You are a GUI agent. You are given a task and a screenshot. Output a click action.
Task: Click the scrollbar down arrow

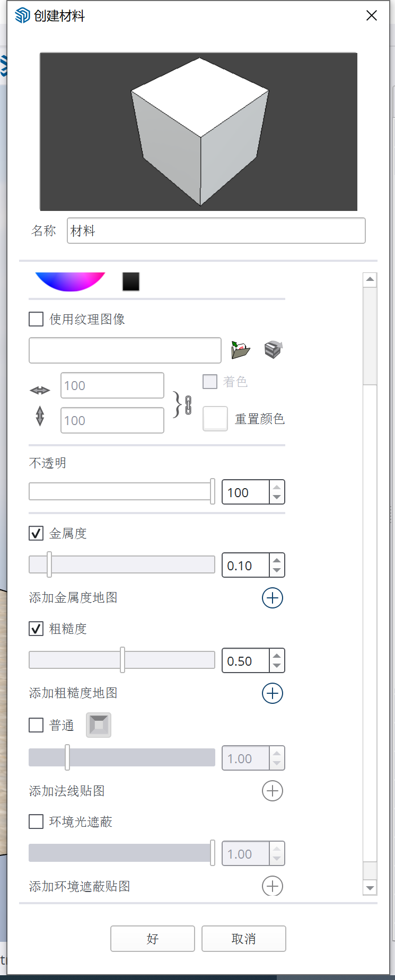coord(370,888)
